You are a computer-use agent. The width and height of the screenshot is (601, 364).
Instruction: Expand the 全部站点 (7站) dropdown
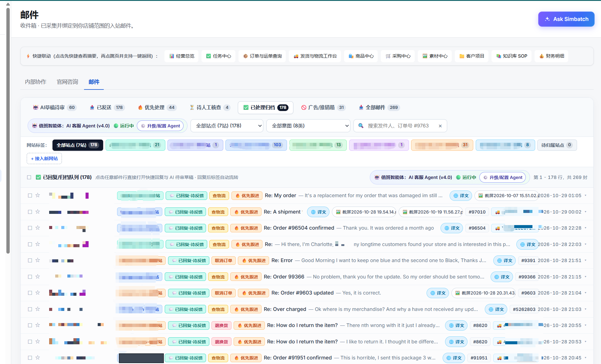pos(227,126)
